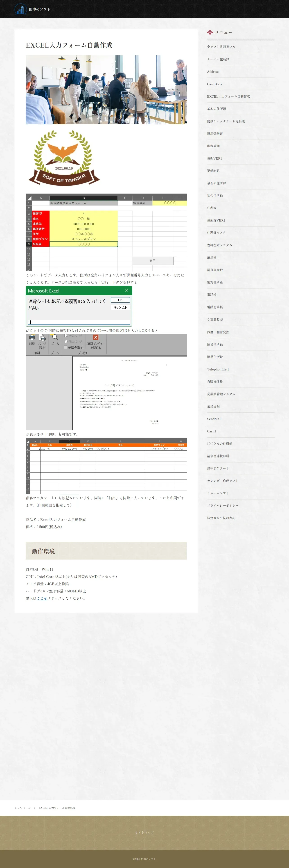Go to 従業員管理システム page
This screenshot has height=868, width=289.
coord(221,394)
